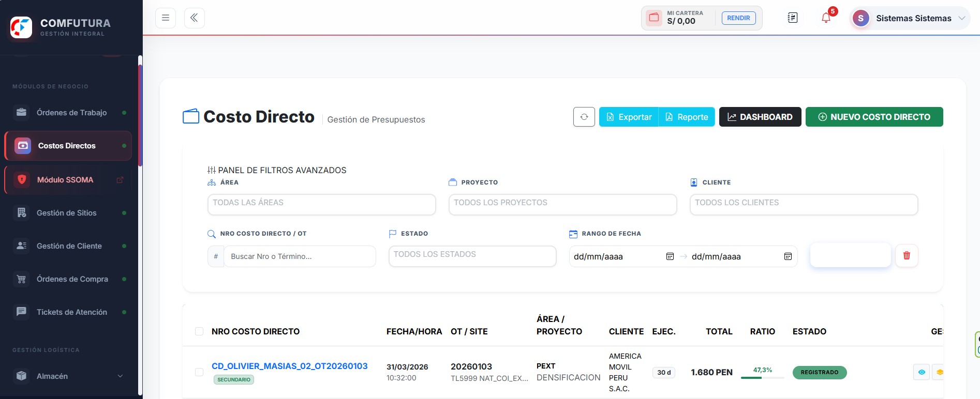Open CD_OLIVIER_MASIAS_02_OT20260103 link

point(290,366)
